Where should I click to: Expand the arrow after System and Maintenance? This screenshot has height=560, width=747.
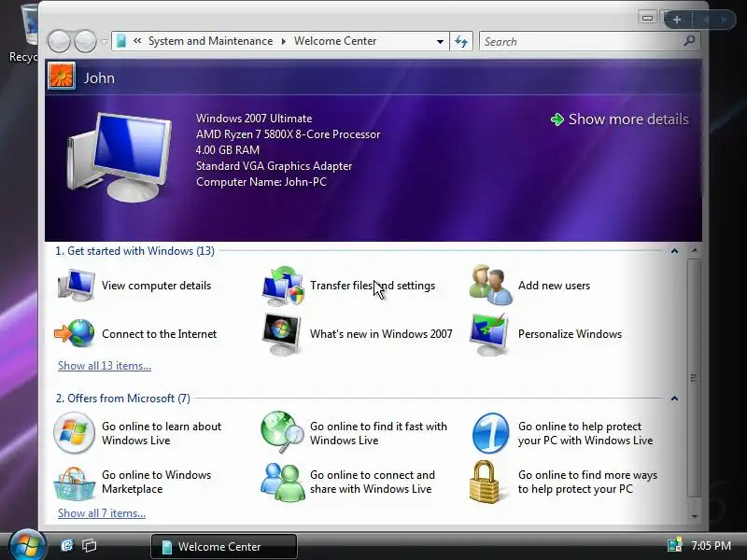pyautogui.click(x=284, y=41)
